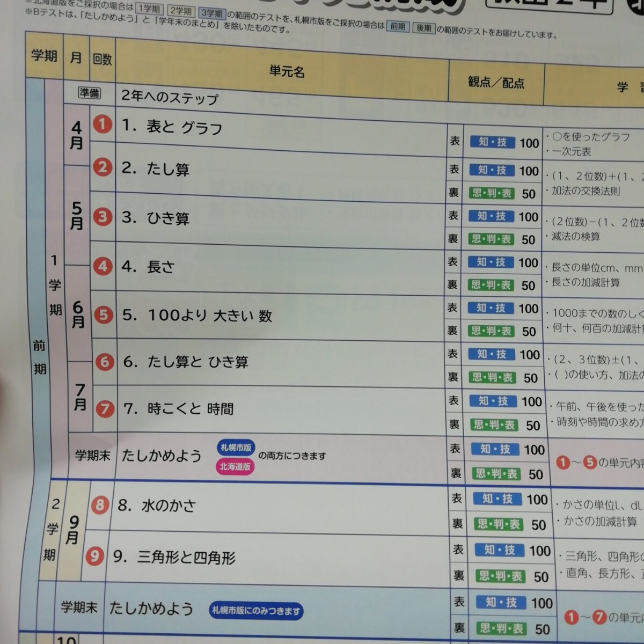Viewport: 644px width, 644px height.
Task: Click the 5月 month cell
Action: coord(77,216)
